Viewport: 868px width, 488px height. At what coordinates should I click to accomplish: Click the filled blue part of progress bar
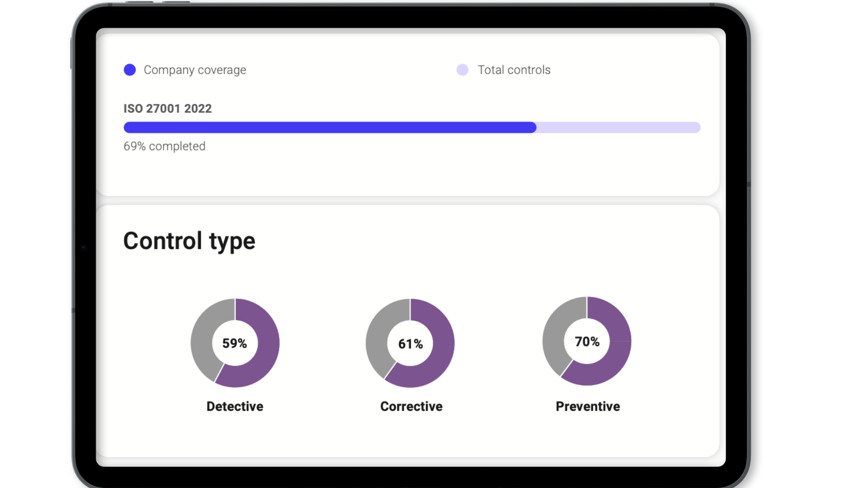tap(330, 127)
